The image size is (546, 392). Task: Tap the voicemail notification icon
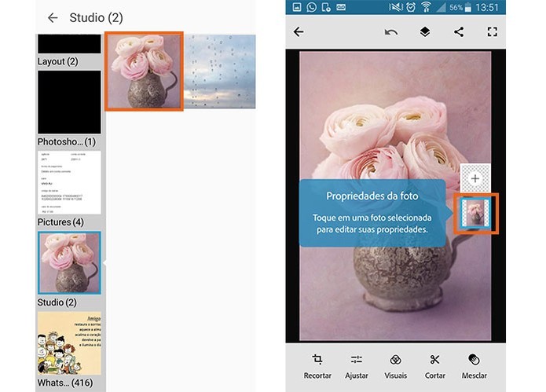tap(341, 7)
